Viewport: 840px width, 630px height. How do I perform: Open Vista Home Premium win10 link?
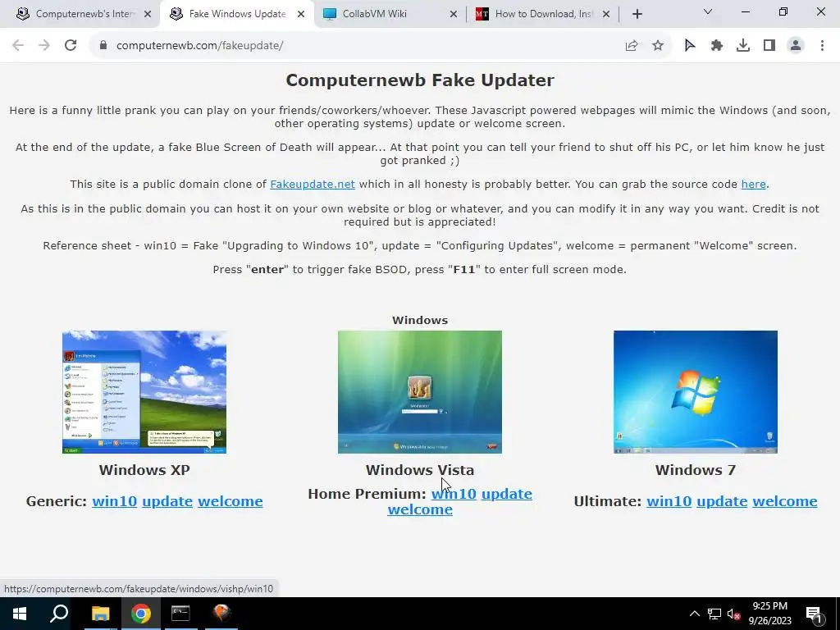(x=454, y=493)
